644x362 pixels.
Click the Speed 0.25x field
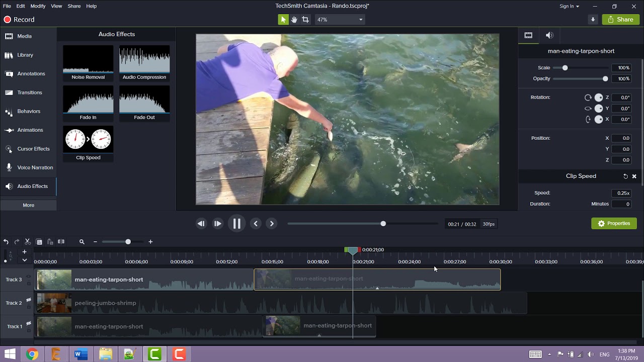[x=622, y=193]
